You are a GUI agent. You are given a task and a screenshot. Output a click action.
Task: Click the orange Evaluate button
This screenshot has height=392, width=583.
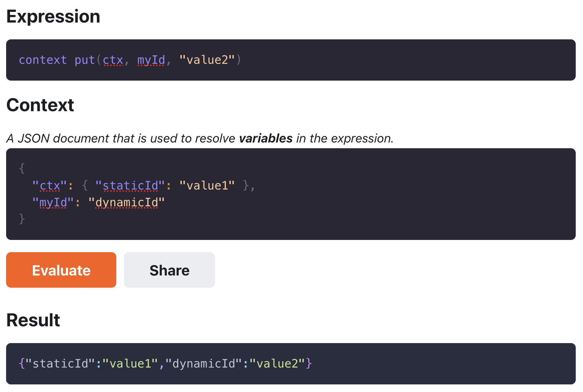pos(61,270)
